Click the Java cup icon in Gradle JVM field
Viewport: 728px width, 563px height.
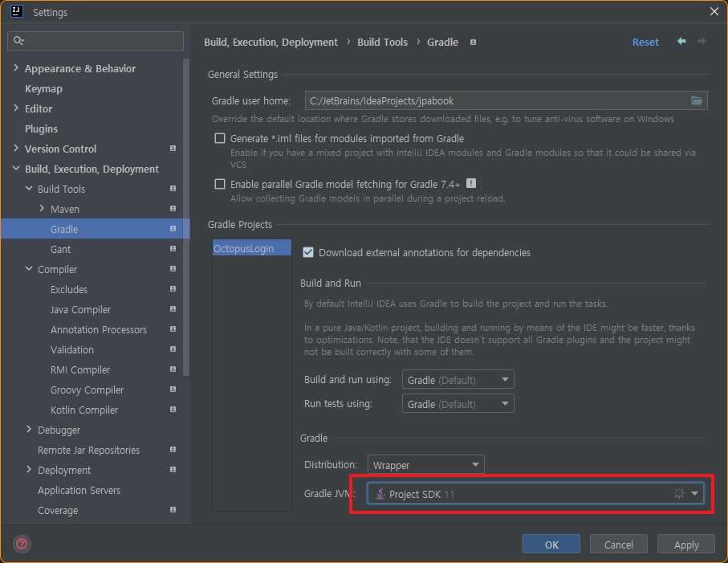[x=380, y=494]
